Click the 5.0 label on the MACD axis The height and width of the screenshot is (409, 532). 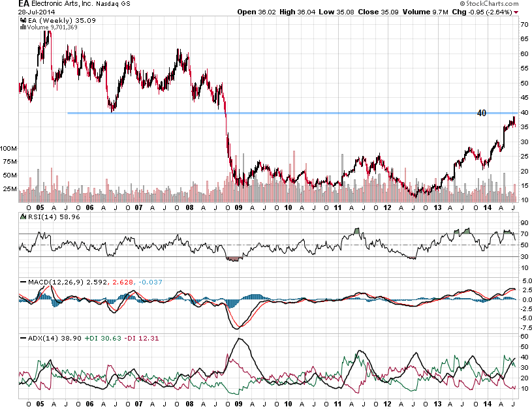click(x=527, y=281)
